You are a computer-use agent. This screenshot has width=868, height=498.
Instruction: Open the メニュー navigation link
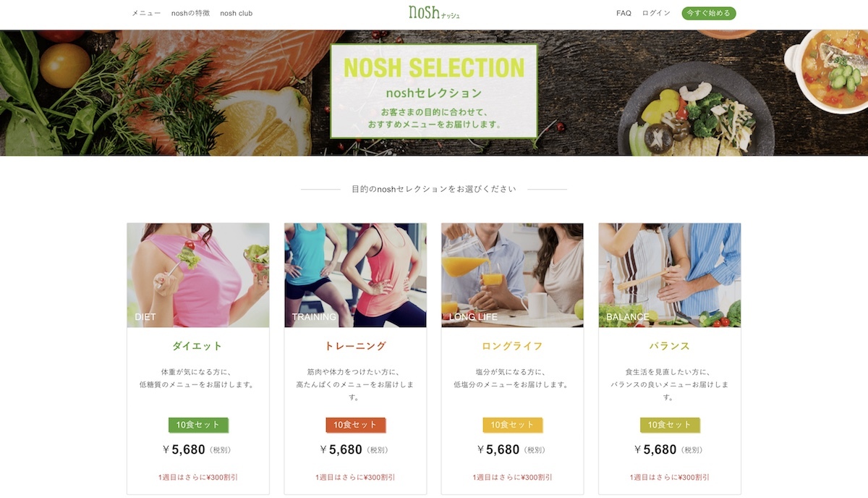(x=146, y=13)
